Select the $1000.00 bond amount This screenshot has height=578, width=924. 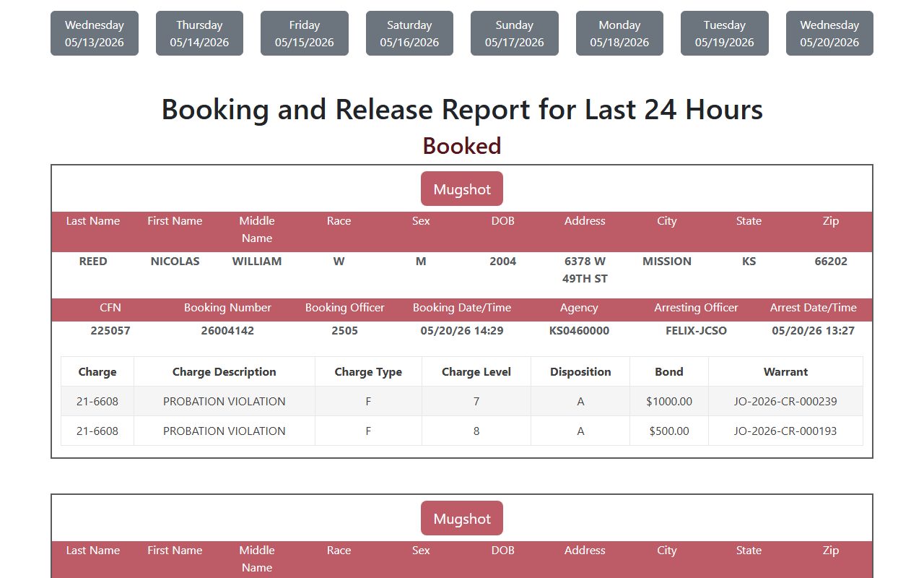point(669,402)
